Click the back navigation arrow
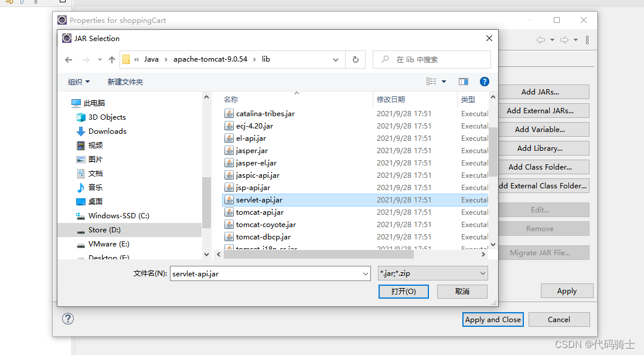This screenshot has height=355, width=644. pos(69,59)
